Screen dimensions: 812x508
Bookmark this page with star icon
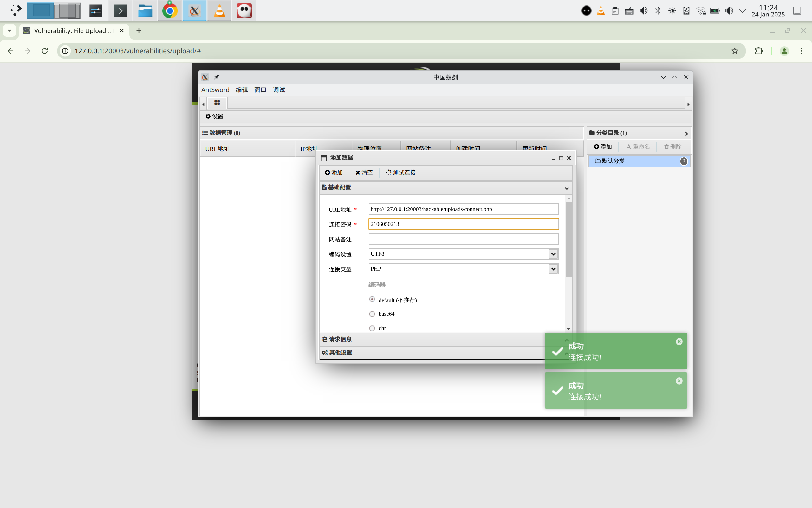pos(734,51)
